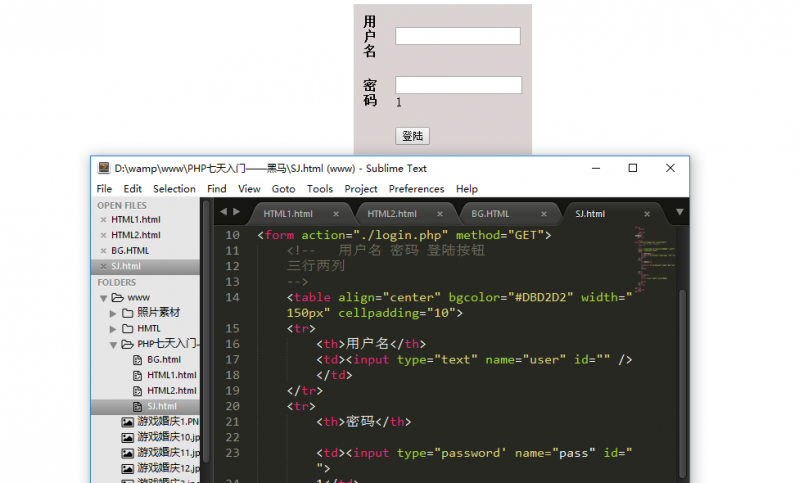The image size is (799, 483).
Task: Click the 用户名 text input field
Action: point(458,36)
